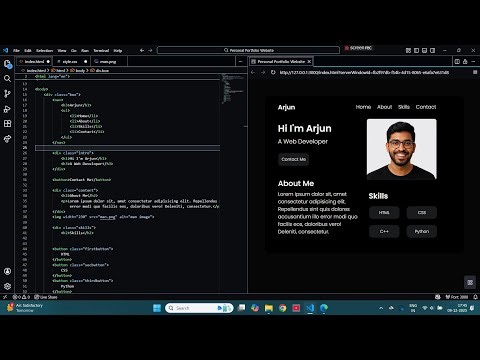Switch to the man.png editor tab
This screenshot has width=480, height=360.
tap(108, 62)
